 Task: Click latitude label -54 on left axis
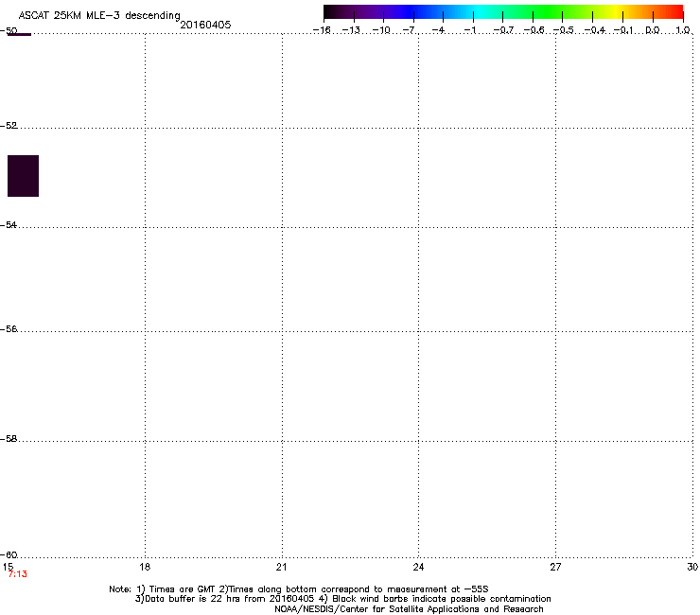(x=9, y=225)
